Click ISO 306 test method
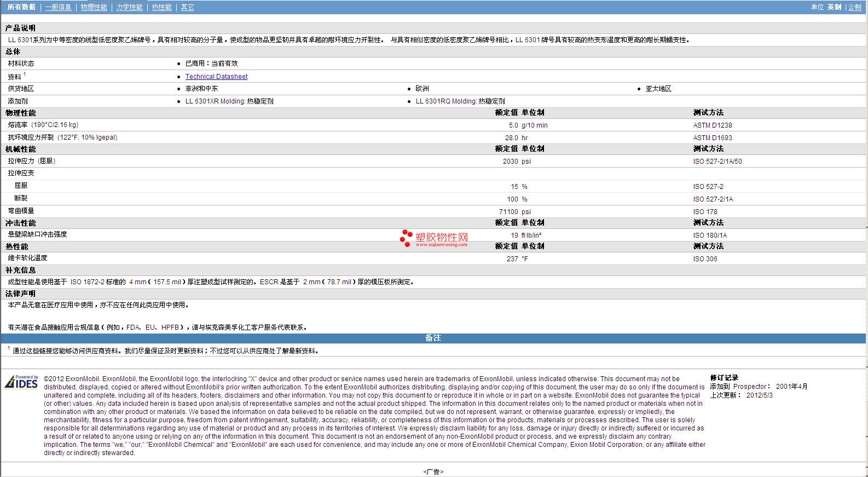The image size is (868, 477). [x=705, y=259]
